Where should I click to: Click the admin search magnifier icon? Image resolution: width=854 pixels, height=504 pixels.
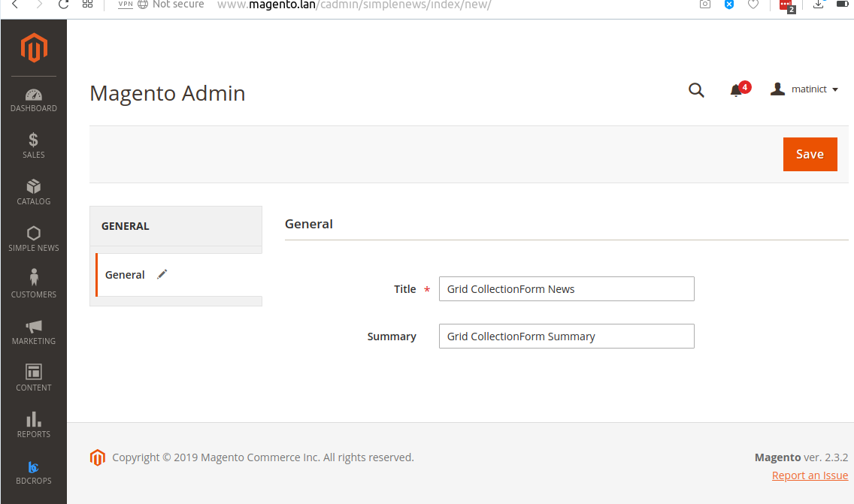(697, 91)
